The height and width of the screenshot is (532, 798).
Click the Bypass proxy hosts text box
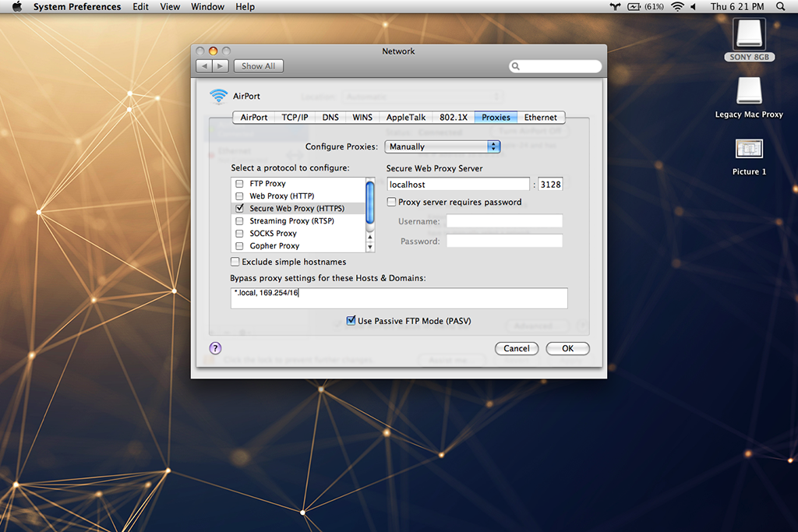click(x=399, y=298)
